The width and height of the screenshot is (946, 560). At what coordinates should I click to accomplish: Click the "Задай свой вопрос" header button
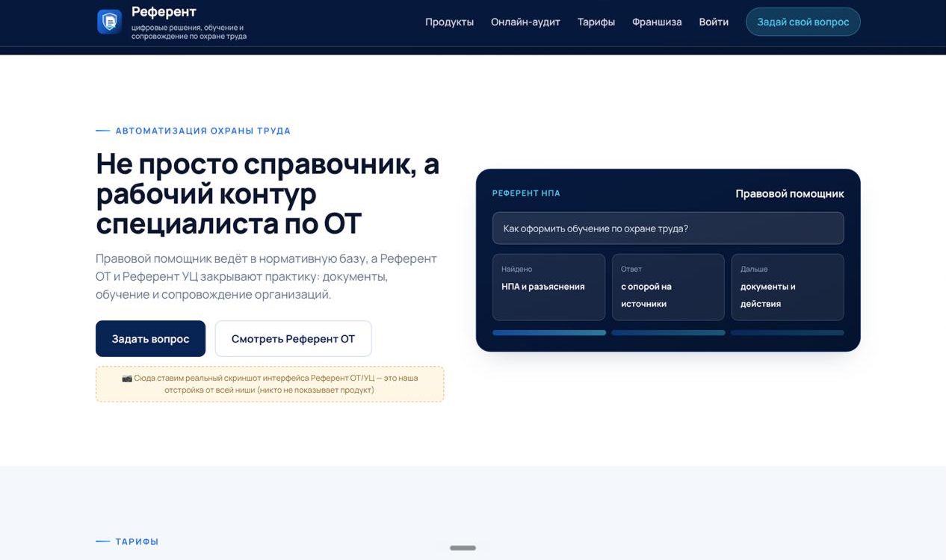tap(803, 22)
